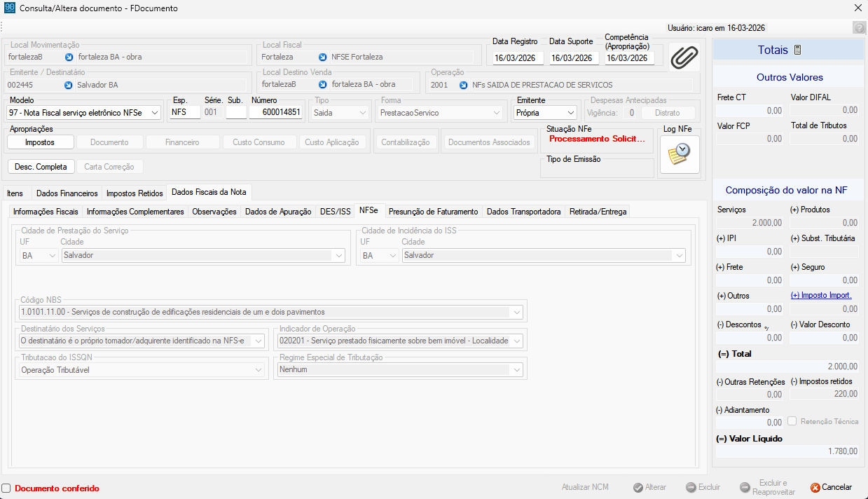Open UF dropdown in Cidade de Incidência
This screenshot has height=499, width=868.
tap(392, 256)
